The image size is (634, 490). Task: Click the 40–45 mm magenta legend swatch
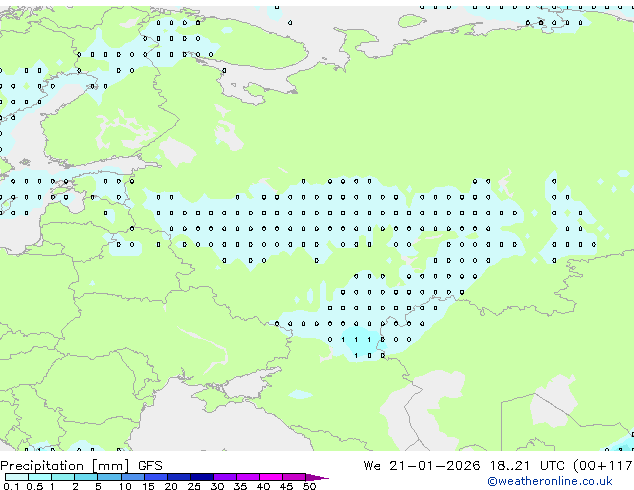click(270, 477)
